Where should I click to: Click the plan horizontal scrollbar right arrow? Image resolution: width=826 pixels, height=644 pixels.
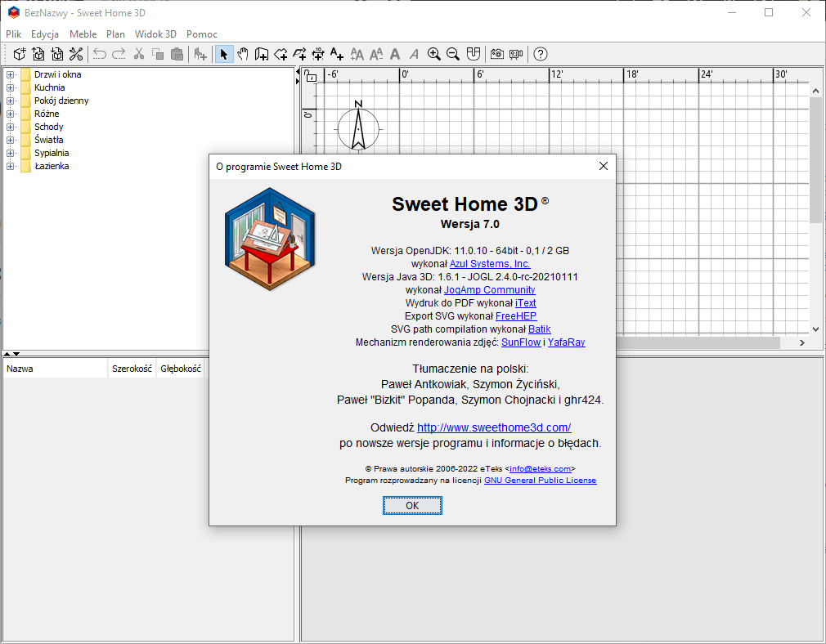[x=801, y=342]
